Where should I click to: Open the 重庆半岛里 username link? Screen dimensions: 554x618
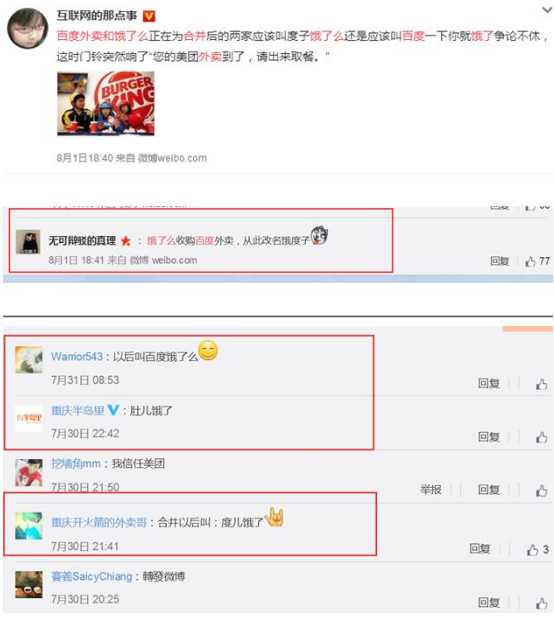[78, 410]
